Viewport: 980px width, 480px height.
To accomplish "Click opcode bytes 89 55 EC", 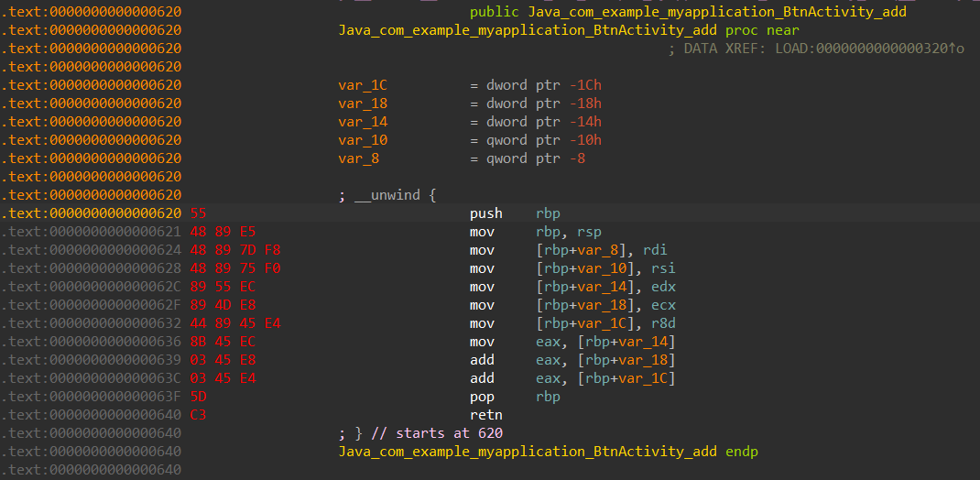I will pyautogui.click(x=223, y=286).
